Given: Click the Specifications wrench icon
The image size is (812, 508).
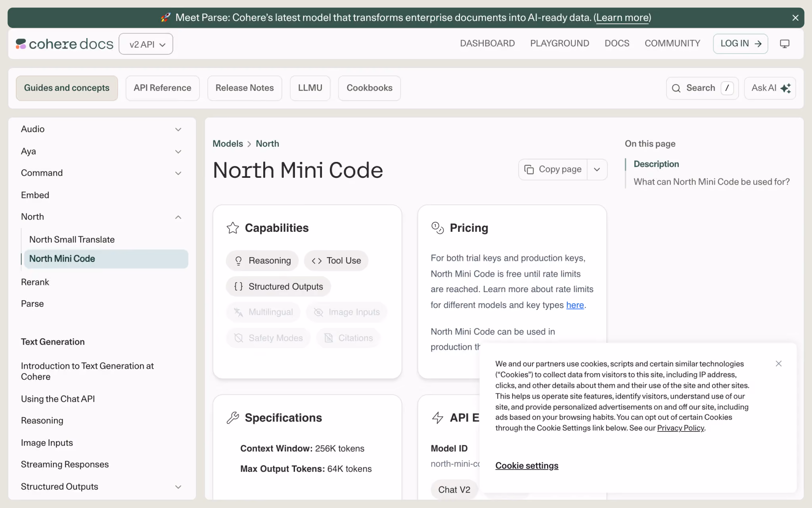Looking at the screenshot, I should (233, 418).
